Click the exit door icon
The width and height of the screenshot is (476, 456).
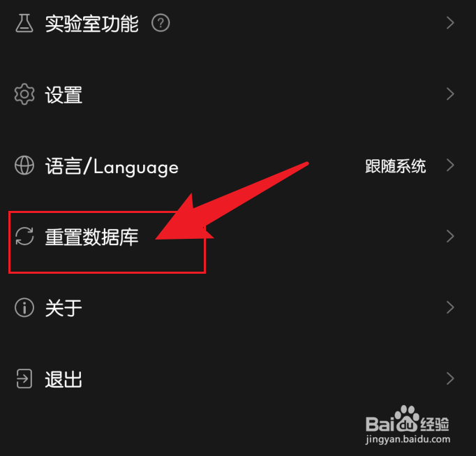click(x=24, y=378)
